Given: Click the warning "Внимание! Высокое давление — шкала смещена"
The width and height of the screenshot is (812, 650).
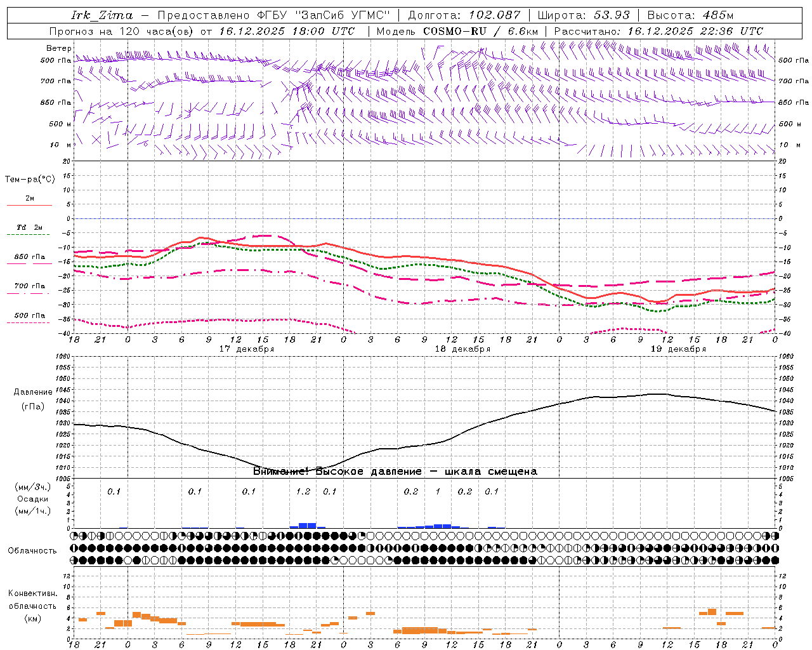Looking at the screenshot, I should point(395,472).
